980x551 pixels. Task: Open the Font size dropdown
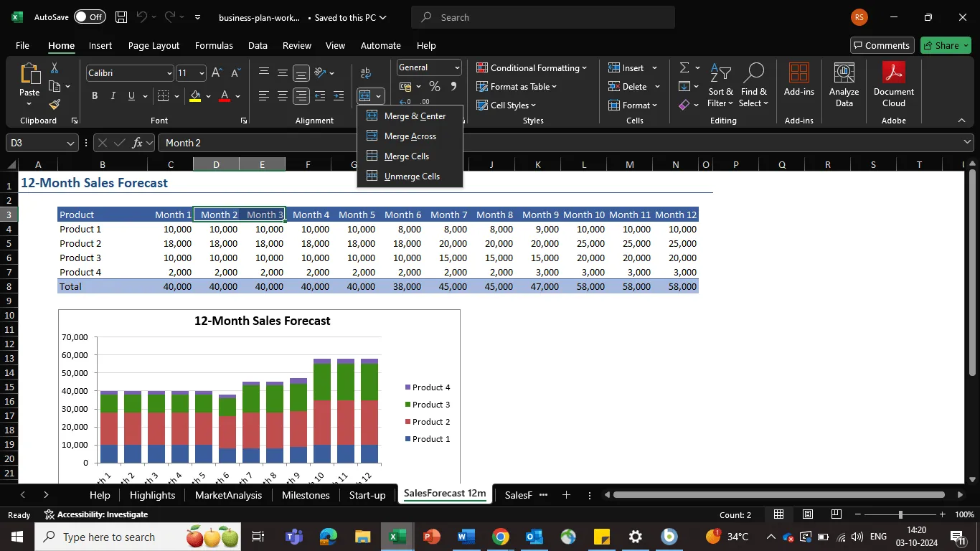pos(202,73)
